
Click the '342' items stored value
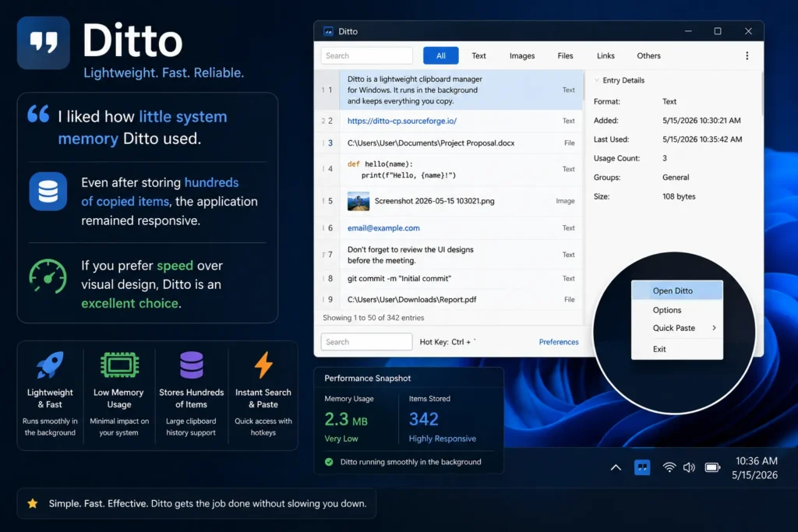(423, 419)
